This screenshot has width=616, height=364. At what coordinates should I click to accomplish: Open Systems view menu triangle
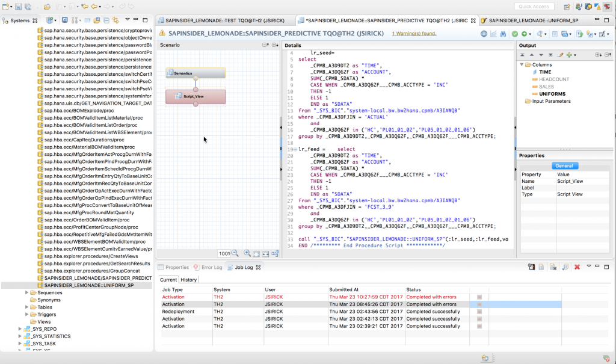[x=128, y=19]
